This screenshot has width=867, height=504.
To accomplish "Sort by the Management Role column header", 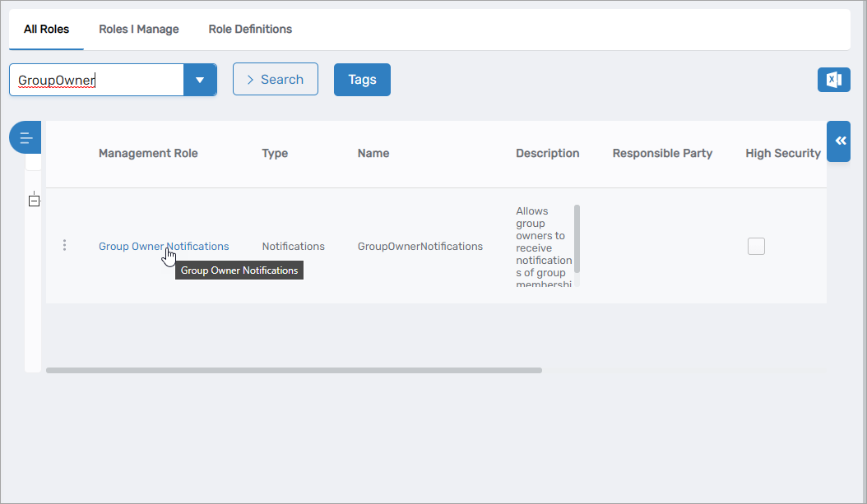I will 148,153.
